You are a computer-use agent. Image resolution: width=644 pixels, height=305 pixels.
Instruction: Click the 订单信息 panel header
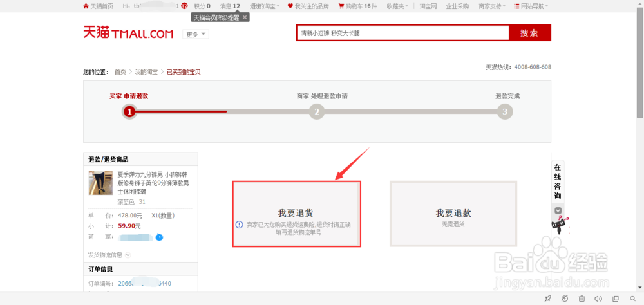pos(140,269)
